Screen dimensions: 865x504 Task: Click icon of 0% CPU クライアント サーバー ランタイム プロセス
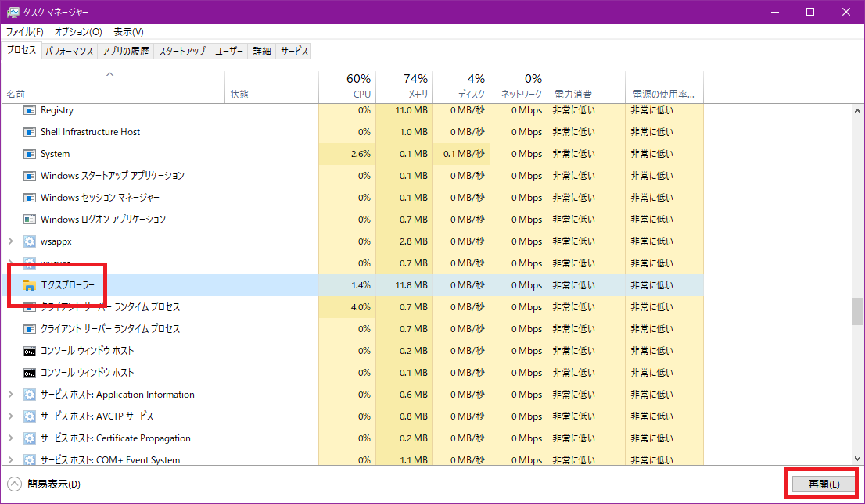click(x=29, y=329)
